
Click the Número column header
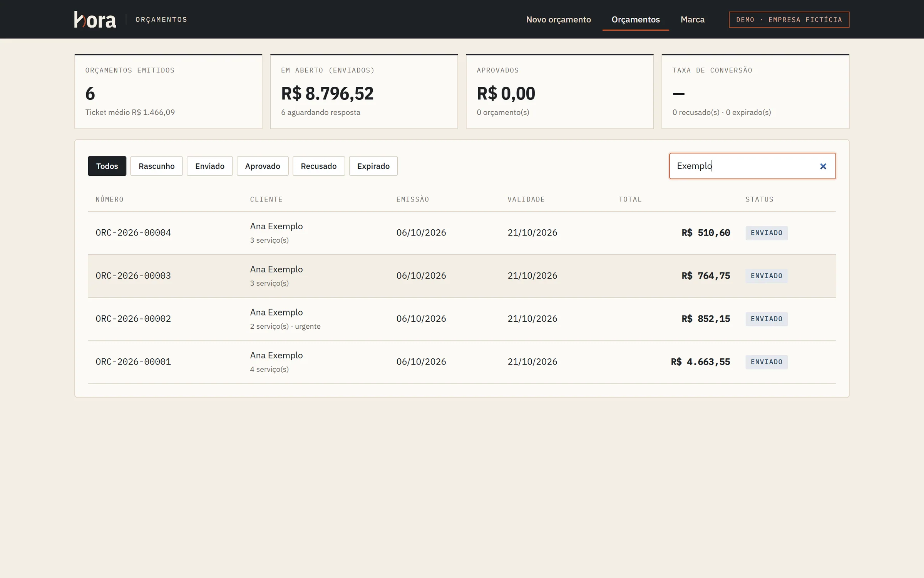pos(110,200)
